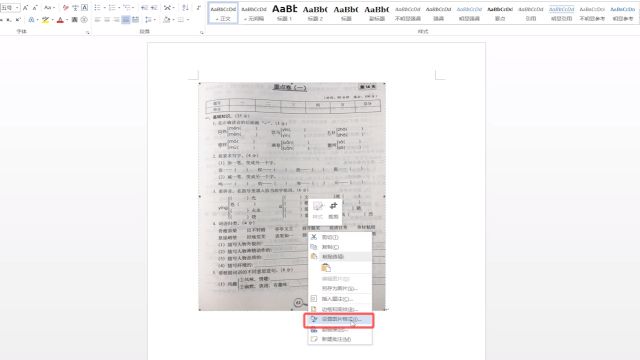The width and height of the screenshot is (640, 360).
Task: Apply paragraph shading fill color
Action: pyautogui.click(x=167, y=20)
